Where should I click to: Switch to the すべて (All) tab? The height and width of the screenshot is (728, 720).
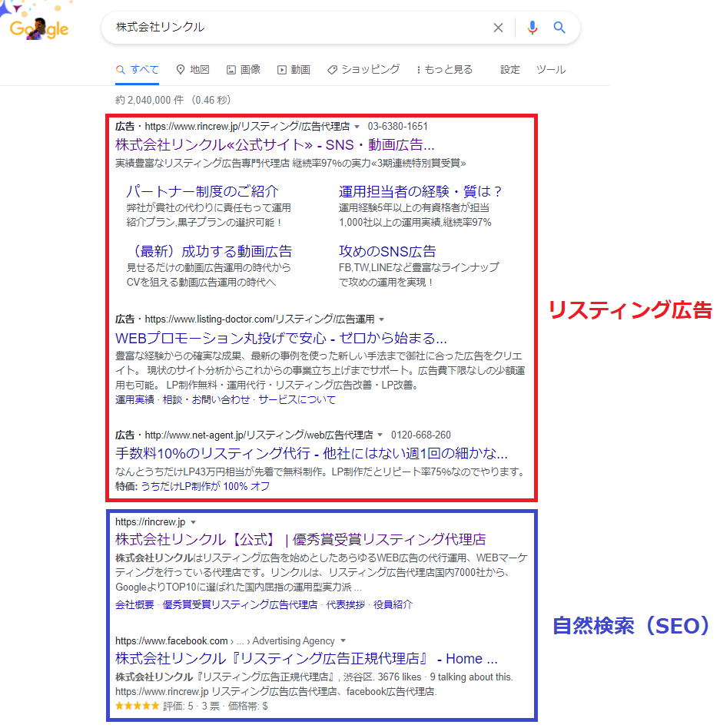tap(136, 68)
